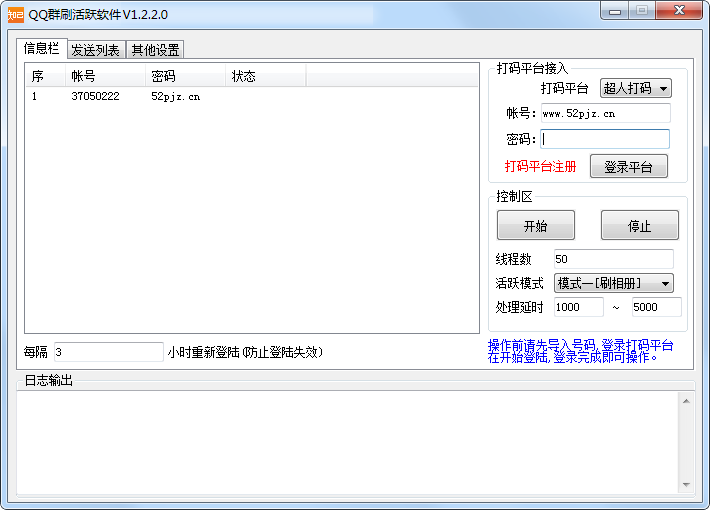Click the 每隔 hours re-login field
The height and width of the screenshot is (510, 710).
click(107, 352)
